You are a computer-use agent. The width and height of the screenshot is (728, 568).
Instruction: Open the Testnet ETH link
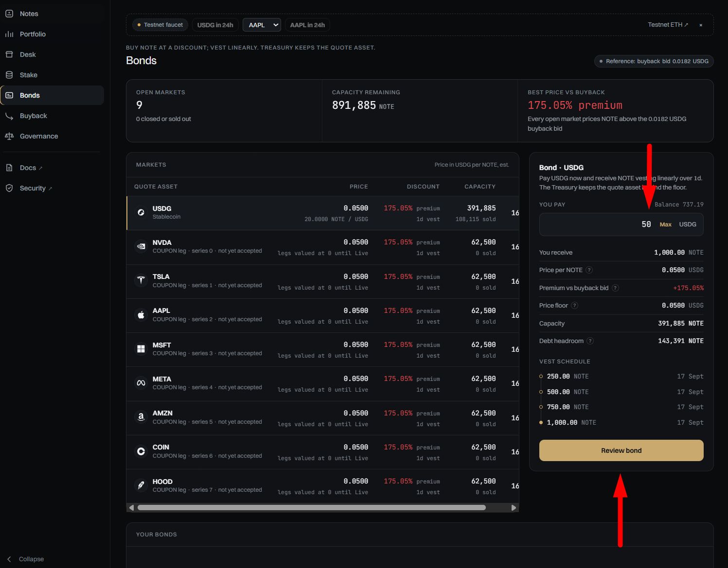pos(668,25)
